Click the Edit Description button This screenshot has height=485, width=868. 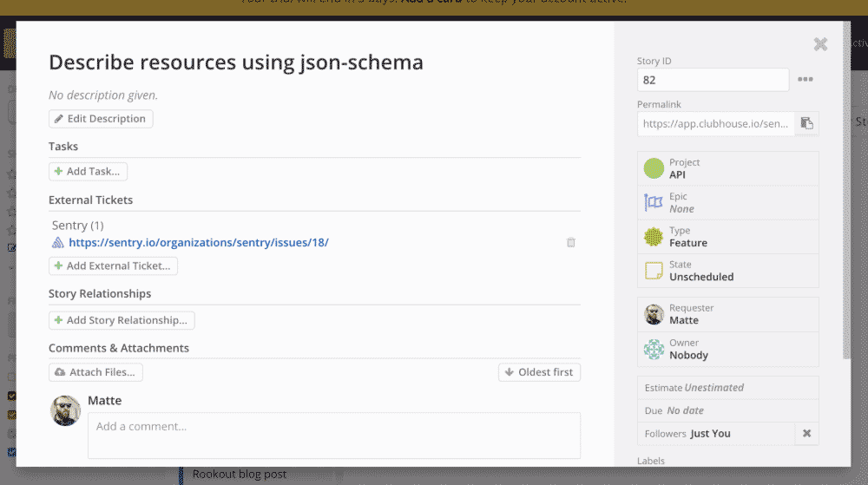click(x=101, y=119)
